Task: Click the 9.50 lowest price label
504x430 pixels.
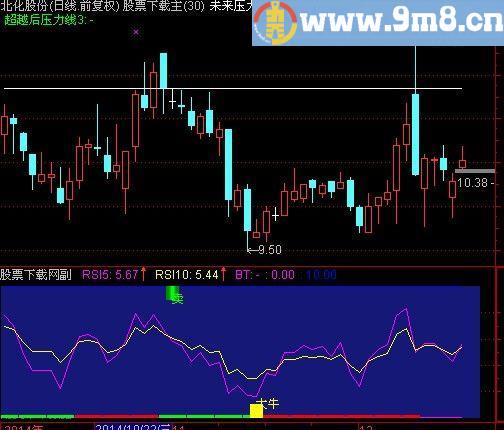Action: click(270, 249)
